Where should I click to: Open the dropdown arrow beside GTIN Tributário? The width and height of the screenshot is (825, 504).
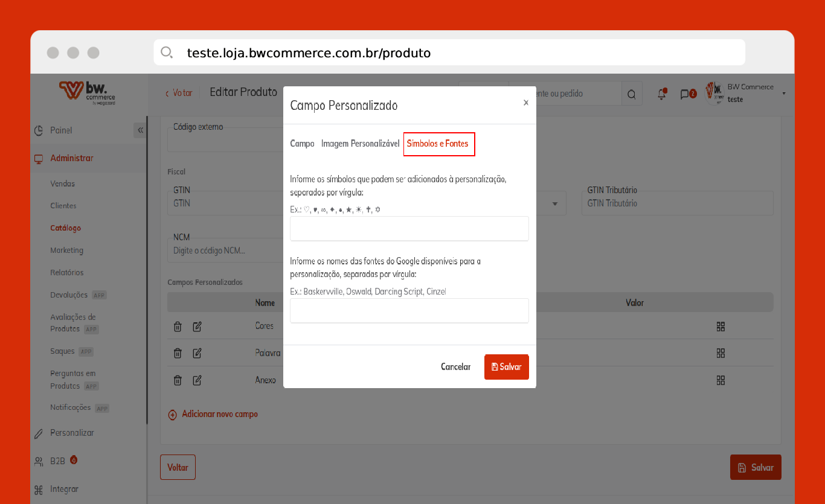pos(554,204)
